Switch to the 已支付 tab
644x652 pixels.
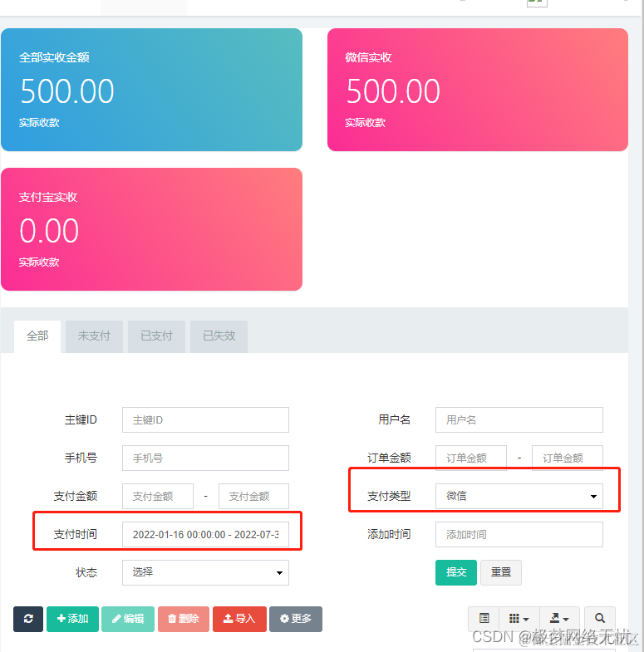(156, 336)
